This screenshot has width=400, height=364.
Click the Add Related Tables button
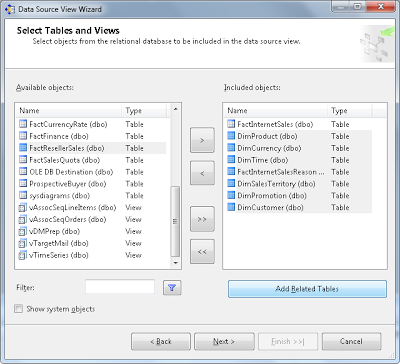coord(307,289)
